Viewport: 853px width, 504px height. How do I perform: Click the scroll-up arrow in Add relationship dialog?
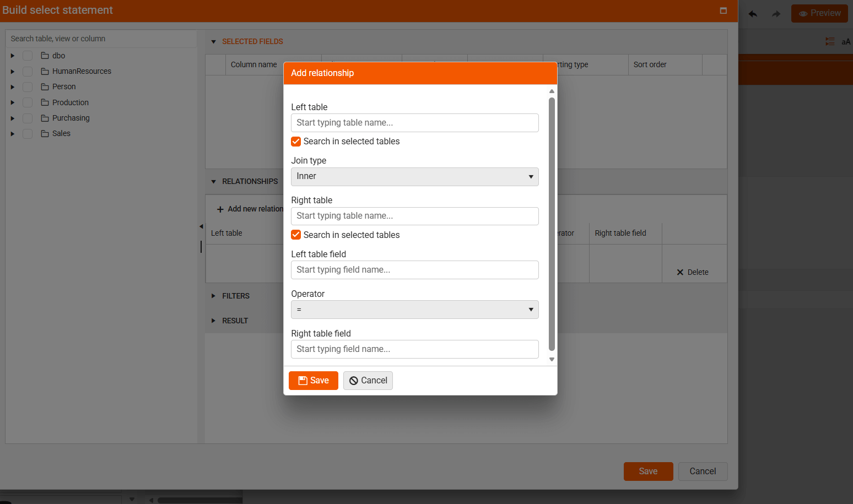pos(552,91)
